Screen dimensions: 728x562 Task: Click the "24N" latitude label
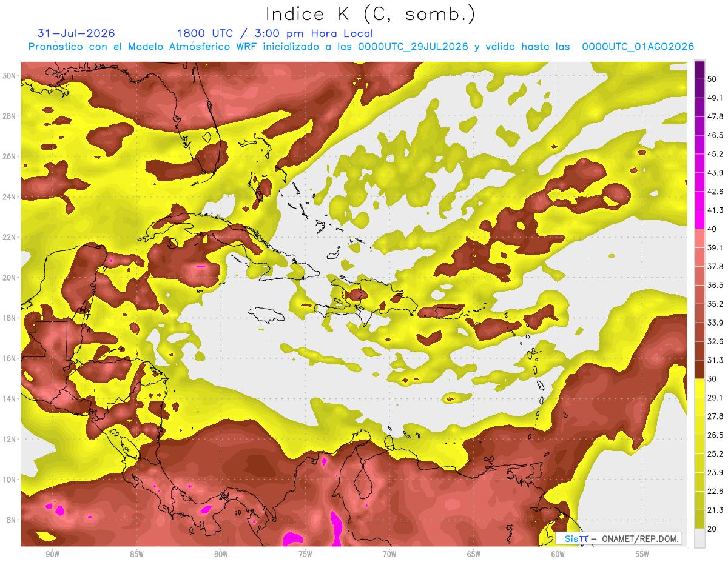click(9, 196)
